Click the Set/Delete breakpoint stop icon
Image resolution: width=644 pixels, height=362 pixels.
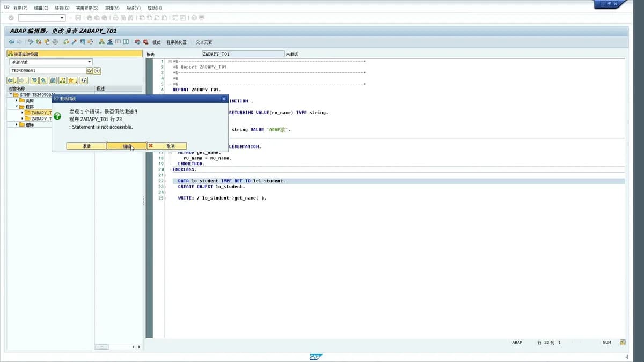137,42
